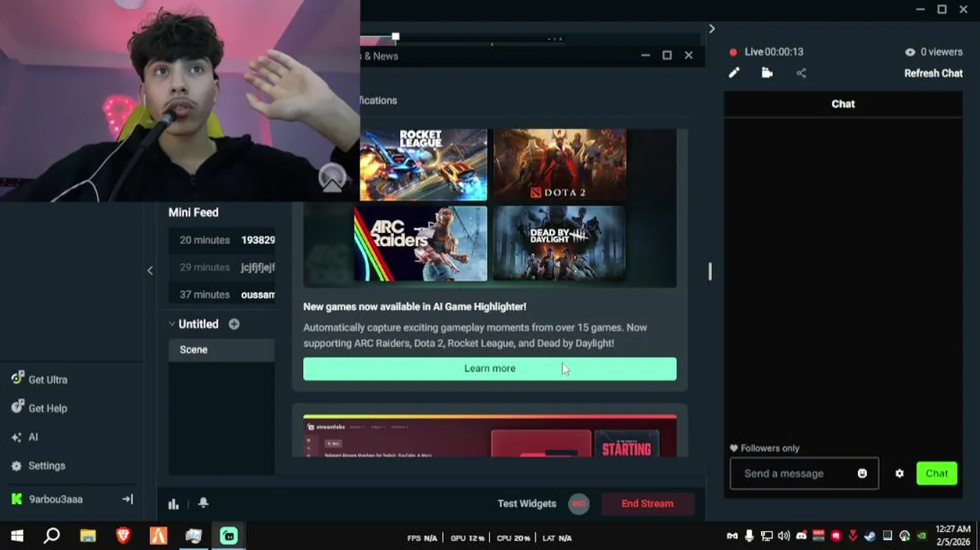Click the volume speaker tray icon
This screenshot has height=550, width=980.
[784, 536]
